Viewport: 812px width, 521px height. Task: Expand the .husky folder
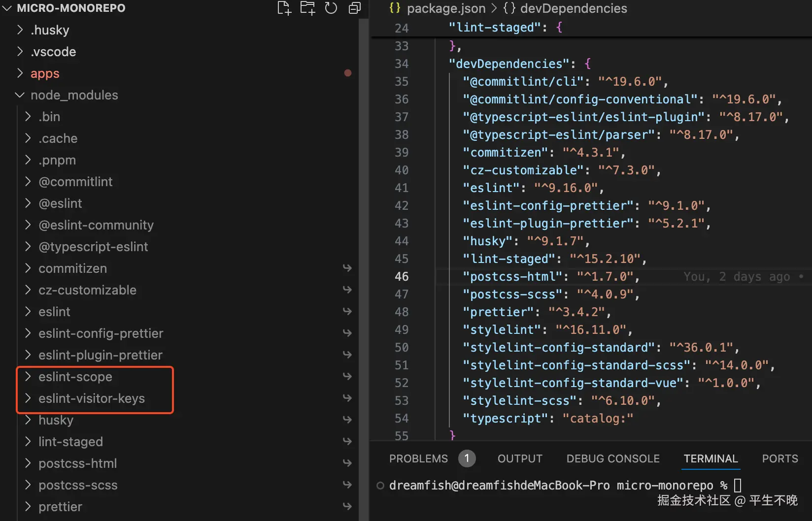(20, 30)
